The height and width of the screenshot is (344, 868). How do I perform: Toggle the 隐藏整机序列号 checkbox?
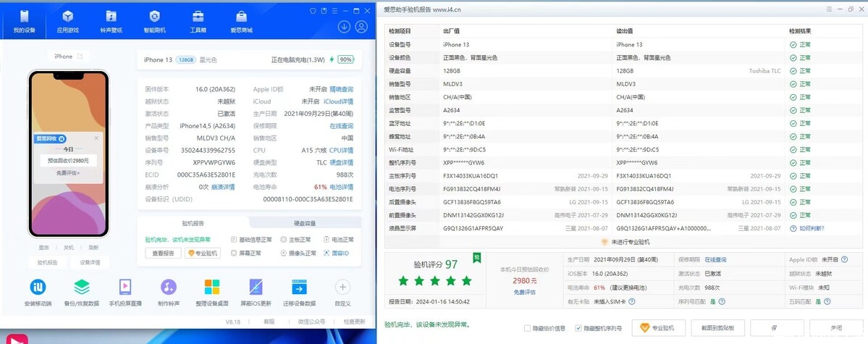point(578,329)
